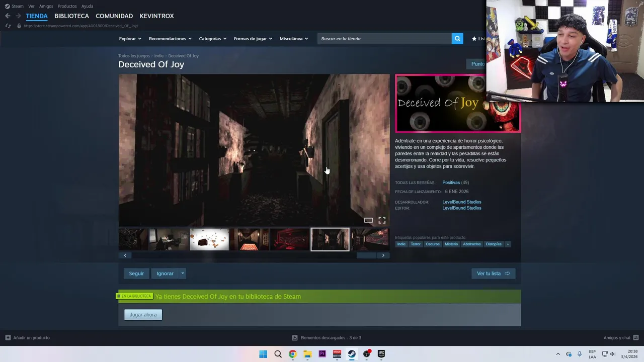Open the Positivas reviews link
Image resolution: width=644 pixels, height=362 pixels.
click(x=451, y=183)
